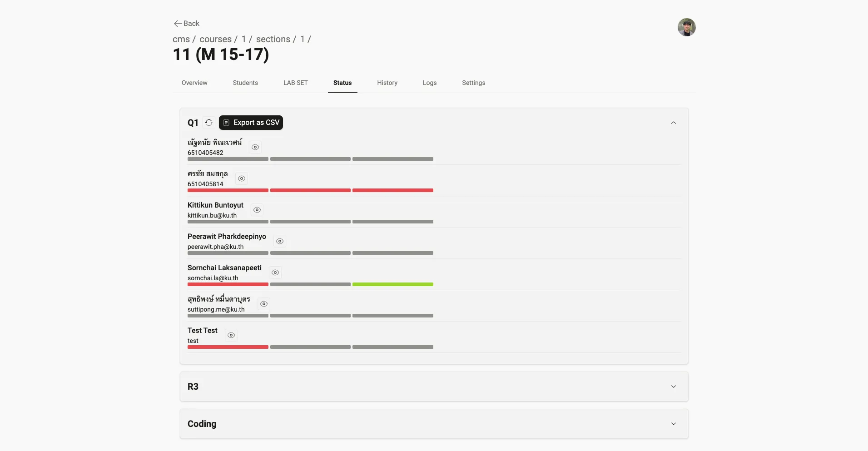The image size is (868, 451).
Task: Click the Q1 heading label
Action: tap(193, 123)
